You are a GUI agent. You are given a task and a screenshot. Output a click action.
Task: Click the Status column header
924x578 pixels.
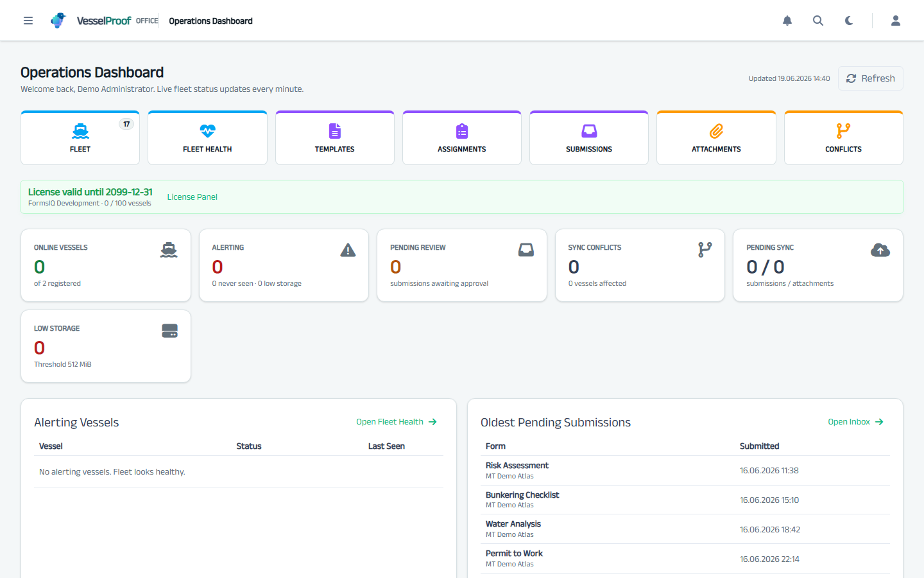click(249, 446)
